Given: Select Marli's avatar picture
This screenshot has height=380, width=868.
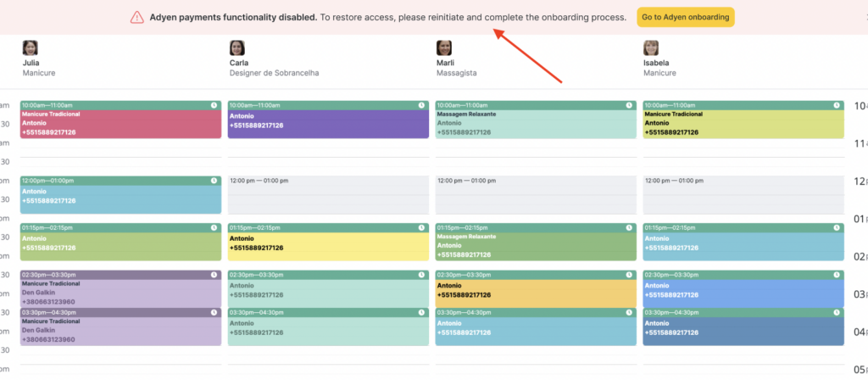Looking at the screenshot, I should coord(443,48).
